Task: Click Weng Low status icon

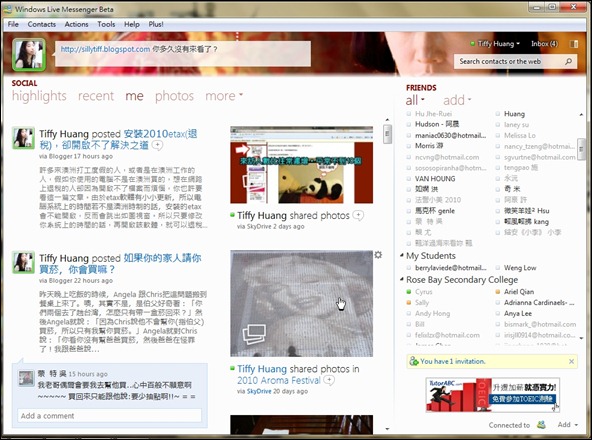Action: (x=498, y=268)
